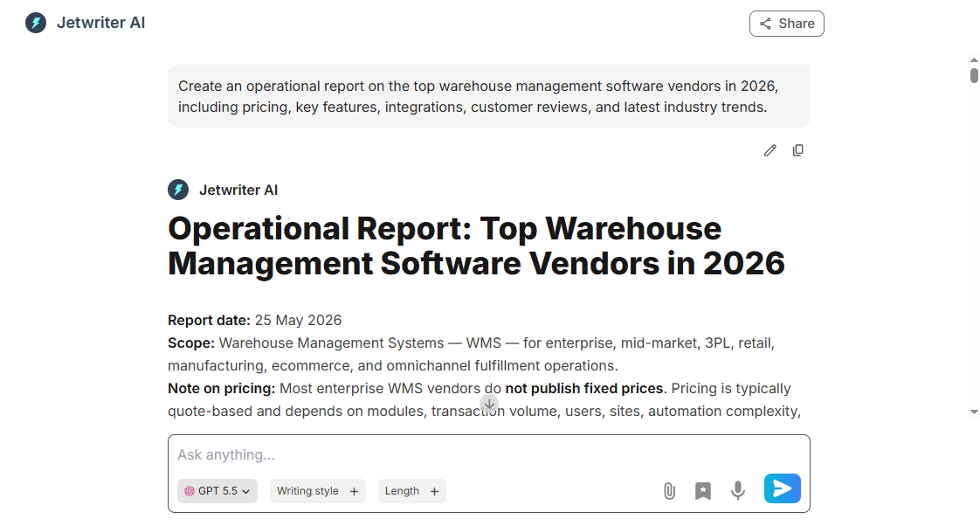Screen dimensions: 980x526
Task: Click the user prompt message bubble
Action: point(489,96)
